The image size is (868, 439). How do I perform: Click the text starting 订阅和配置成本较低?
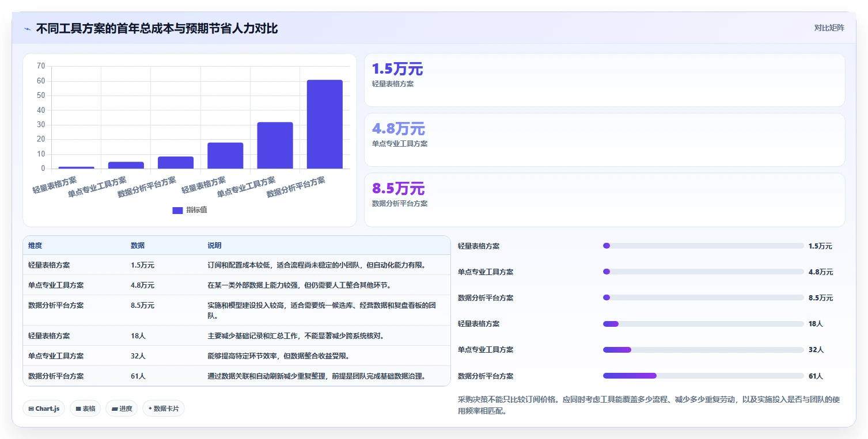coord(316,265)
